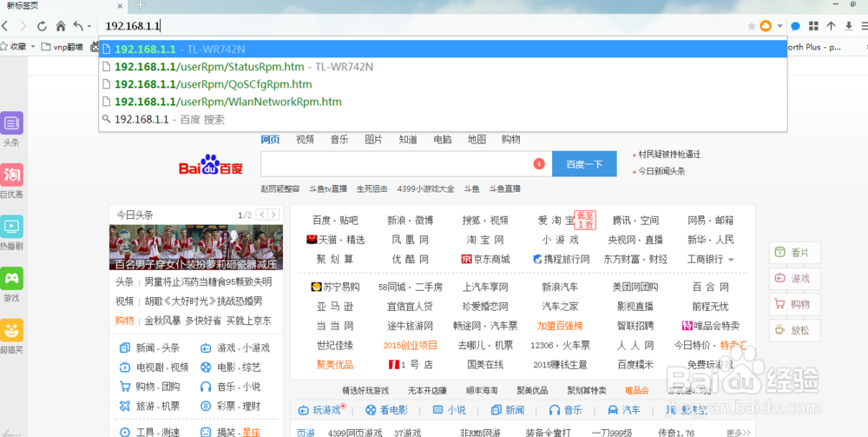868x437 pixels.
Task: Go to the home page icon
Action: click(61, 26)
